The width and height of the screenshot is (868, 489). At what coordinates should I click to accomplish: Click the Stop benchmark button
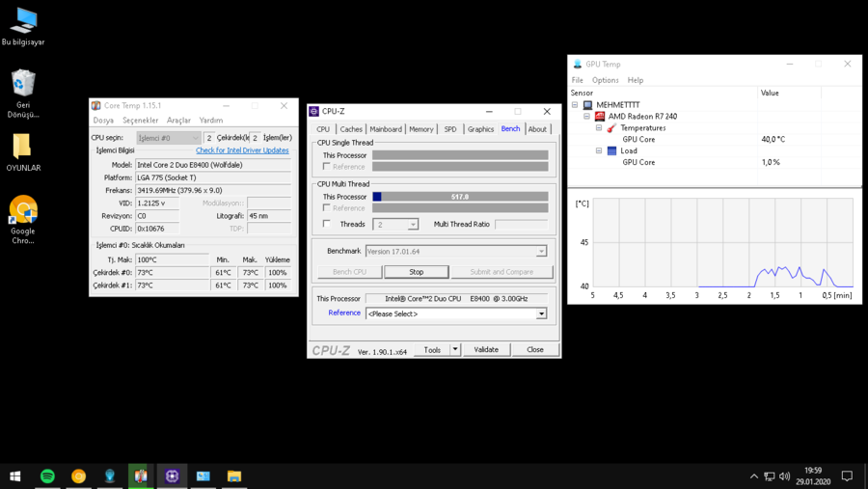[x=417, y=272]
